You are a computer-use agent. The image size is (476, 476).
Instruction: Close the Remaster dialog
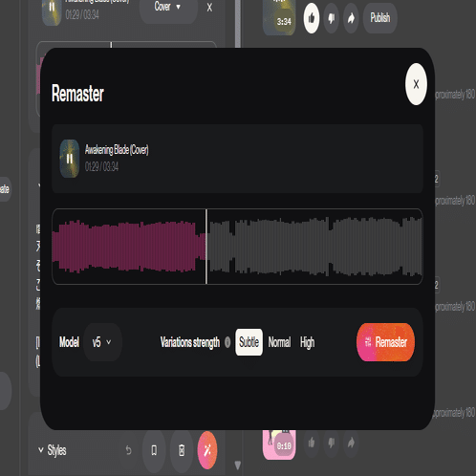pos(416,84)
